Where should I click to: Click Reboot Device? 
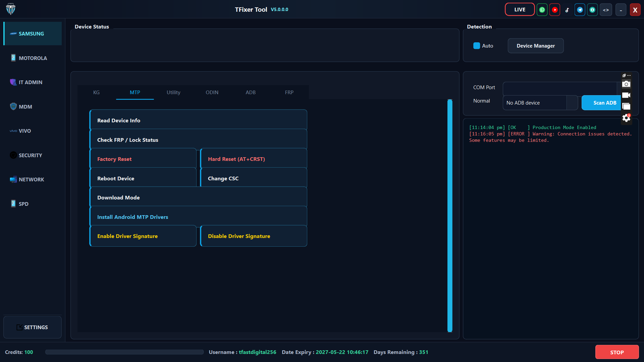point(143,178)
